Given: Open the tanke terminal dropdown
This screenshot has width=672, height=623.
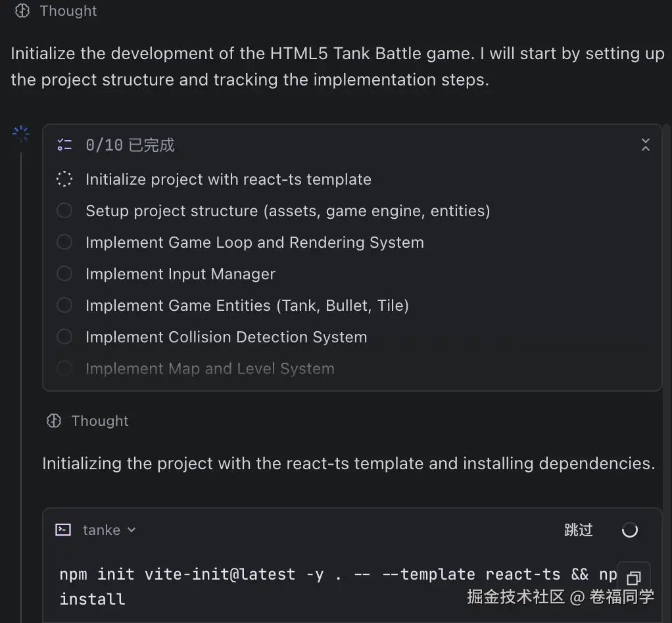Looking at the screenshot, I should point(131,530).
